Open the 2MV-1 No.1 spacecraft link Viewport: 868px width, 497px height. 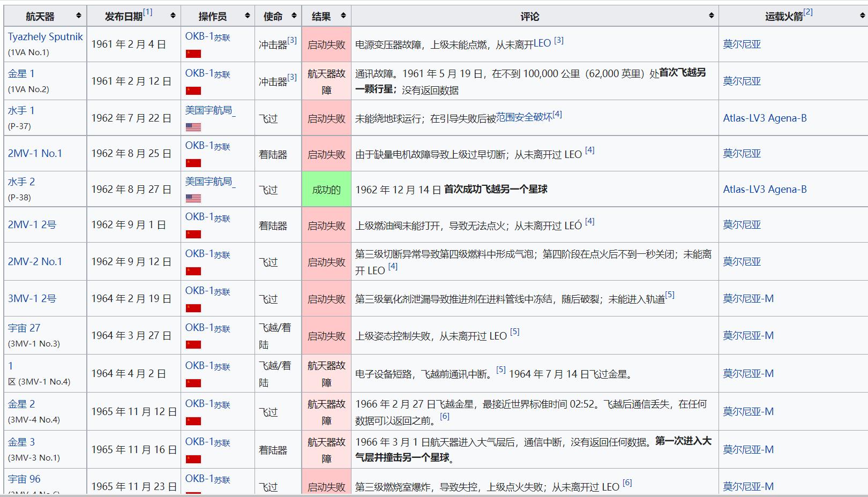click(x=35, y=153)
